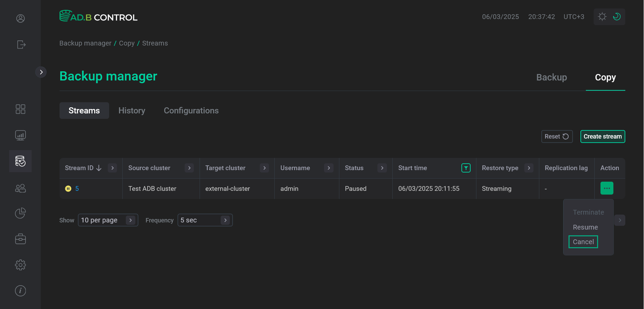This screenshot has width=644, height=309.
Task: Switch to the Copy tab
Action: pos(605,77)
